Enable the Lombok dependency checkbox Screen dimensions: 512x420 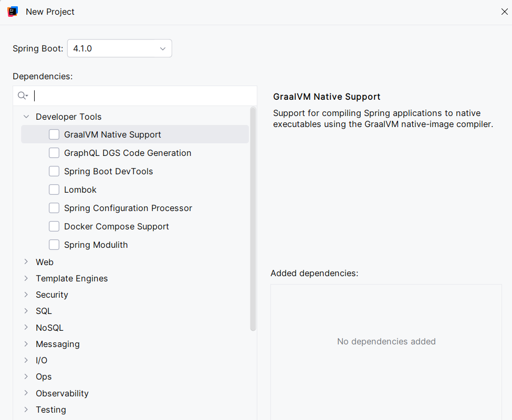54,190
